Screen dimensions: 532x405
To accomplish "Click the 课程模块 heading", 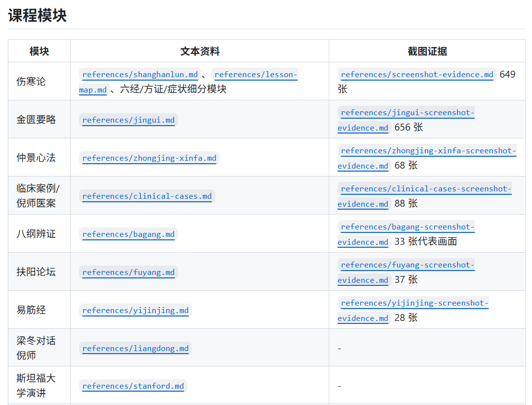I will (37, 15).
